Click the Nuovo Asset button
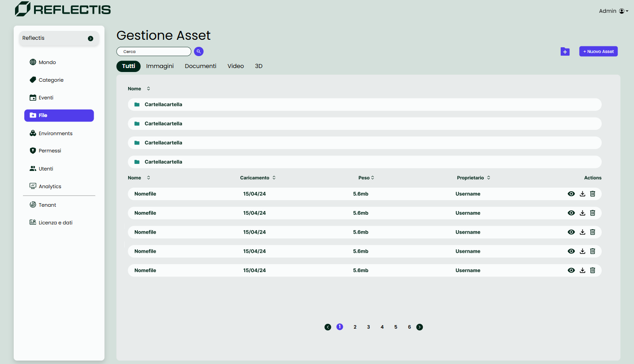The width and height of the screenshot is (634, 364). [598, 52]
